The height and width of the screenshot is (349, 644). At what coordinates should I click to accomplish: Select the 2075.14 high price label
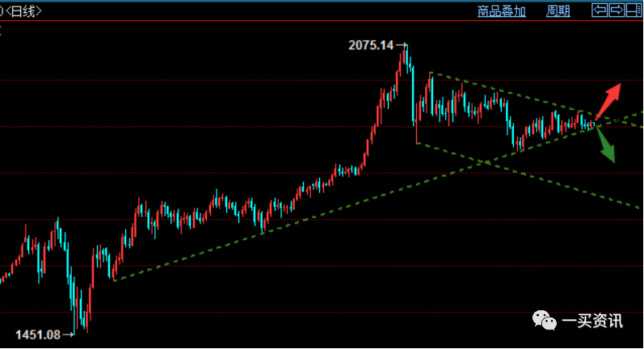point(372,46)
